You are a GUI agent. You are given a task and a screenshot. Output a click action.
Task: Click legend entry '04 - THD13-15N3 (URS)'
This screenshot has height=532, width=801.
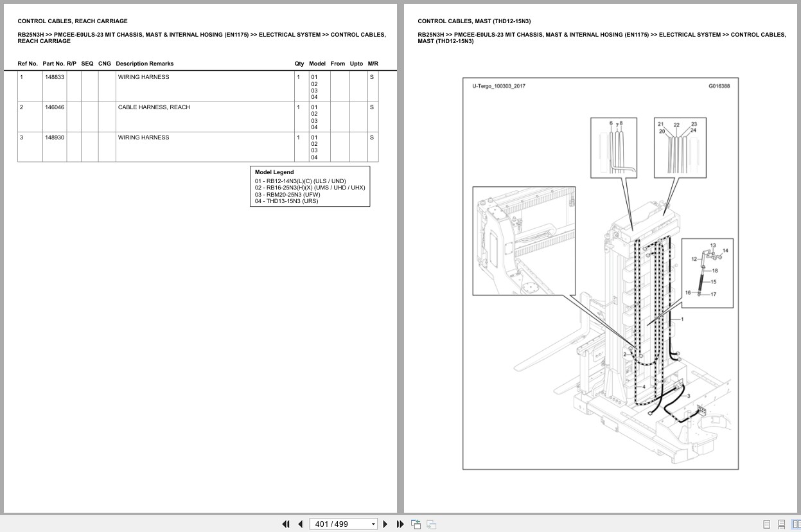(x=286, y=201)
